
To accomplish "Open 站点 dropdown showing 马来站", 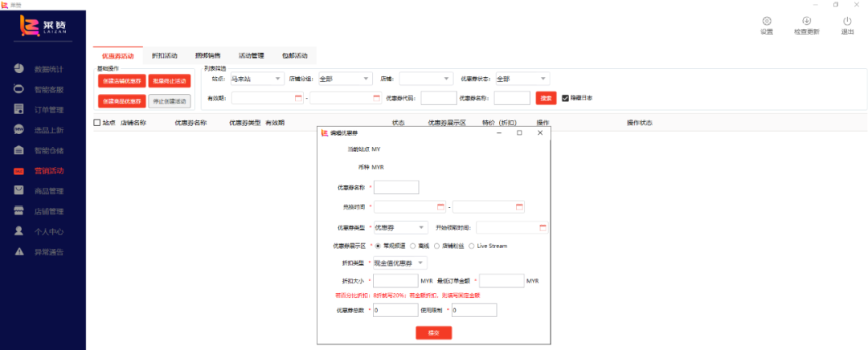I will [x=256, y=79].
